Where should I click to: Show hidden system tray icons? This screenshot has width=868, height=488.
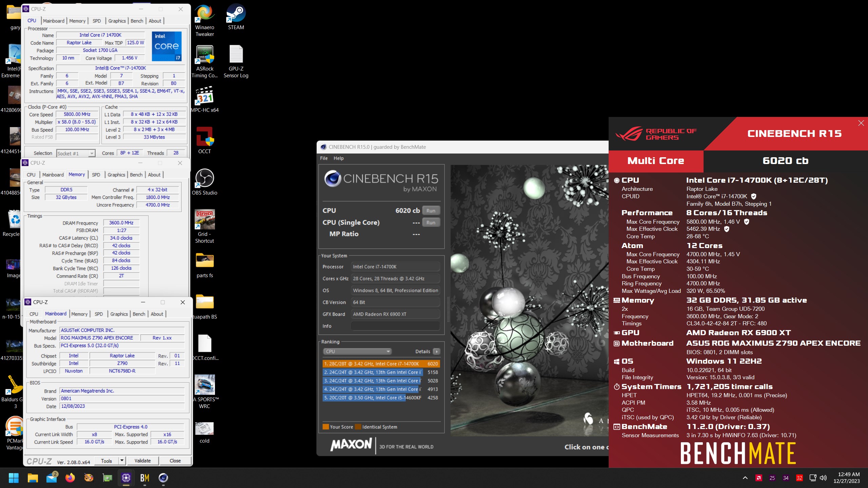pyautogui.click(x=745, y=478)
